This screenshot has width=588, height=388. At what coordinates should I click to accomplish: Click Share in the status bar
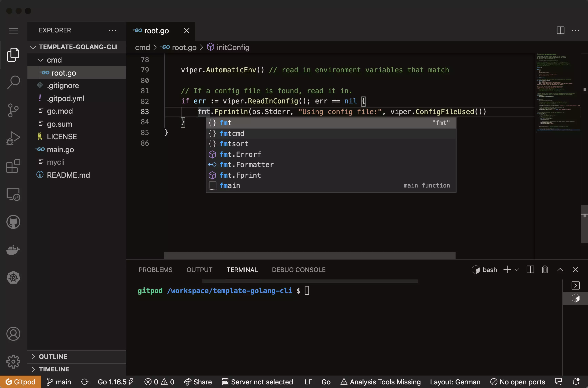click(x=198, y=382)
